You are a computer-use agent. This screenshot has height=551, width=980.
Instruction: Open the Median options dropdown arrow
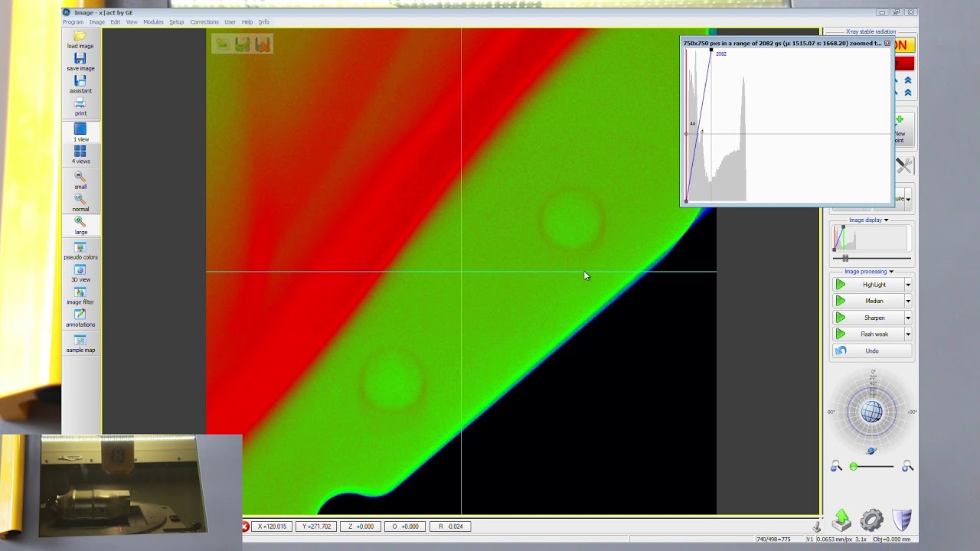point(908,301)
